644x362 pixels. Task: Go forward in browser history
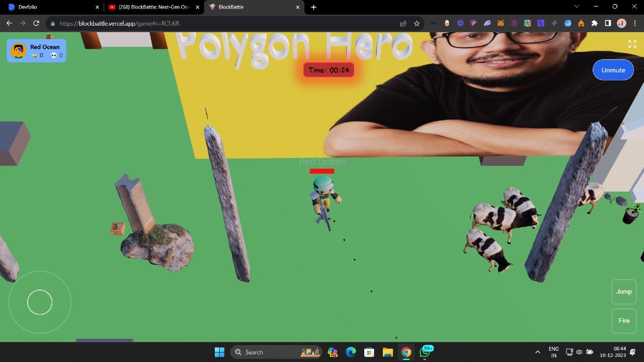[23, 23]
